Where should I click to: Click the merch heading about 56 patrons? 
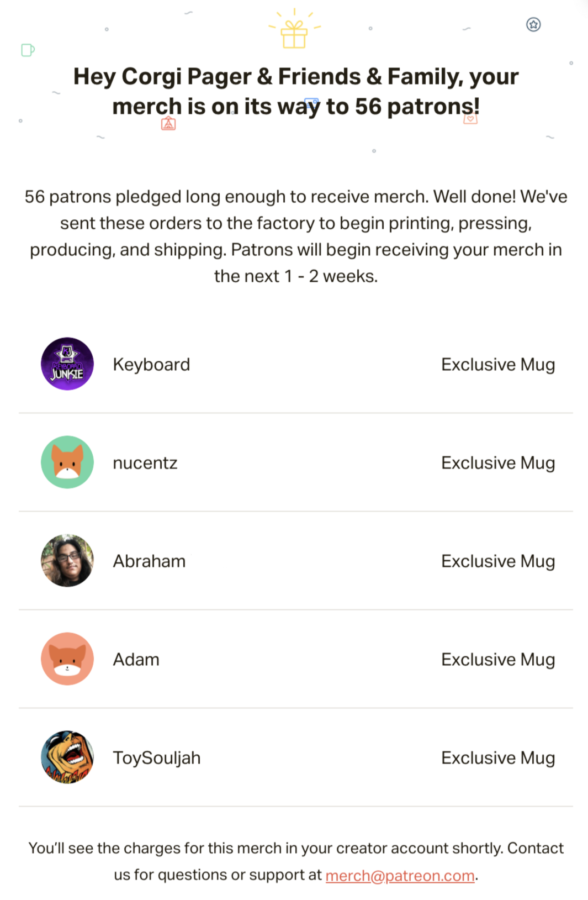pyautogui.click(x=296, y=91)
